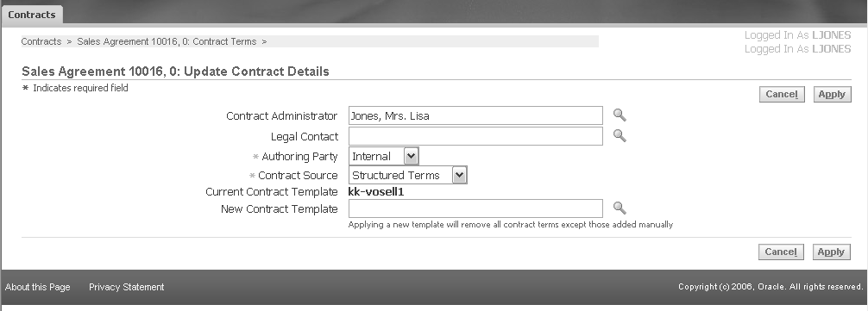Open the About this Page link
The height and width of the screenshot is (311, 868).
pos(38,287)
